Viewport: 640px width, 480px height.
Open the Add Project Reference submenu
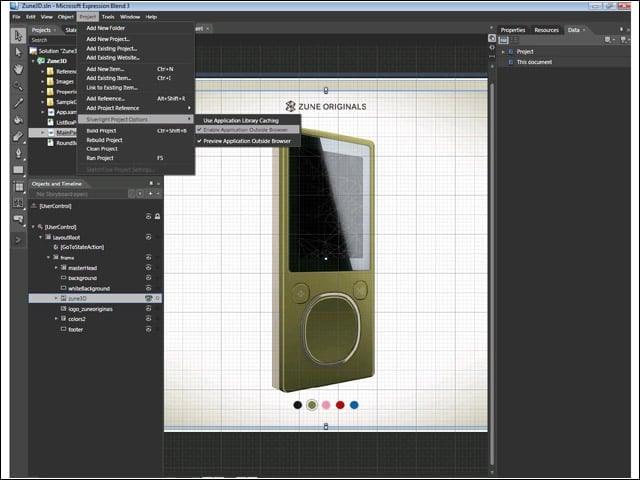pos(136,108)
